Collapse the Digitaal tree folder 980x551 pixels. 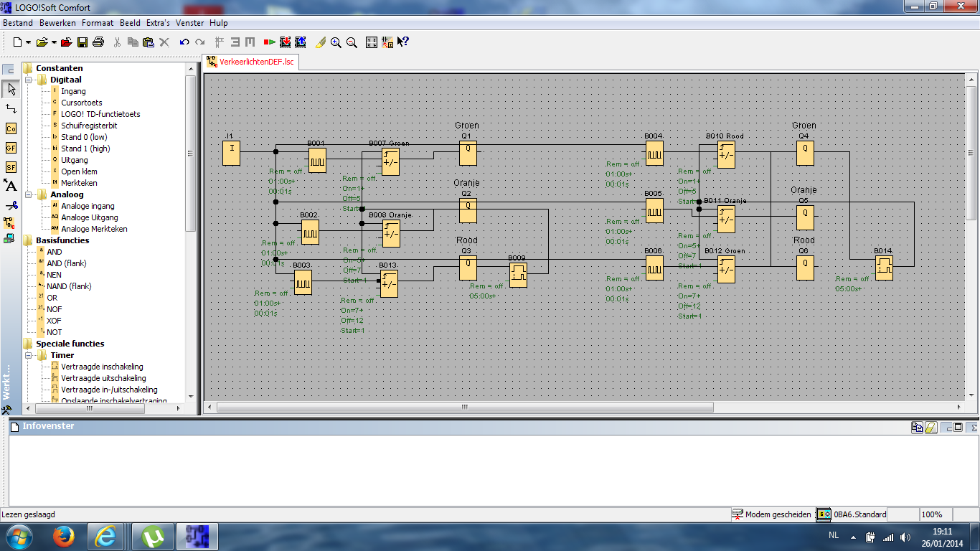pos(29,80)
